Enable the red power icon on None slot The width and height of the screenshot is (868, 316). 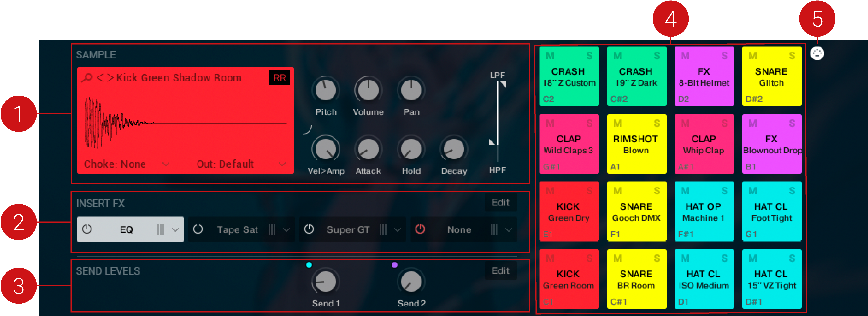point(420,229)
